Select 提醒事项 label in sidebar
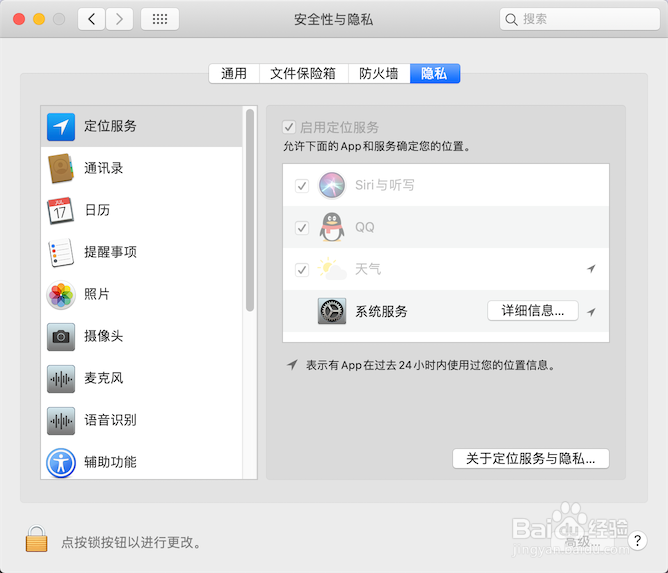 tap(110, 252)
